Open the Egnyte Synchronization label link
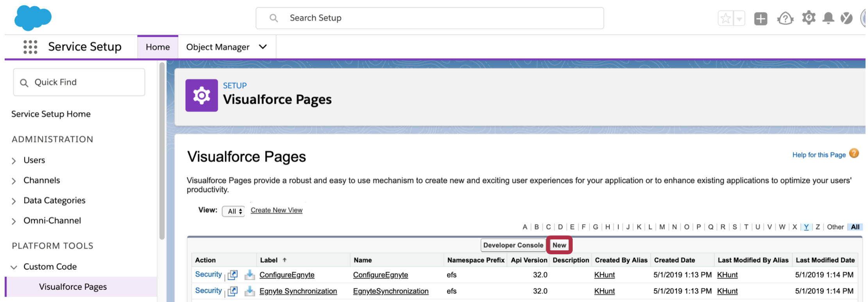Viewport: 868px width, 302px height. click(x=298, y=291)
